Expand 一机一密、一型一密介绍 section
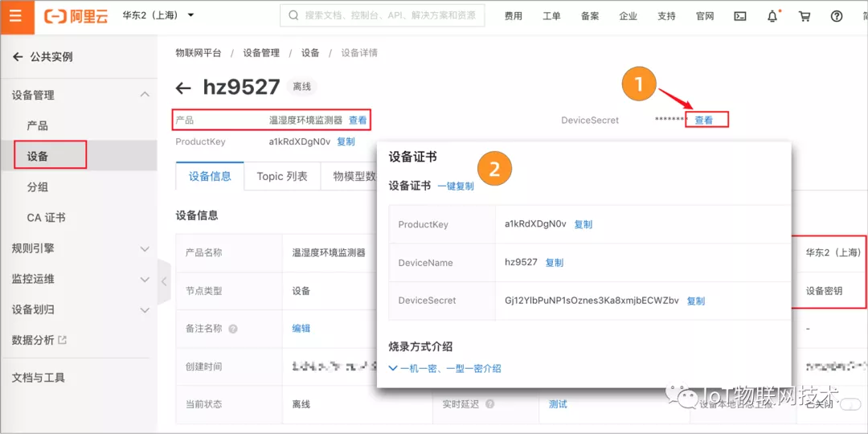The image size is (868, 434). coord(445,368)
